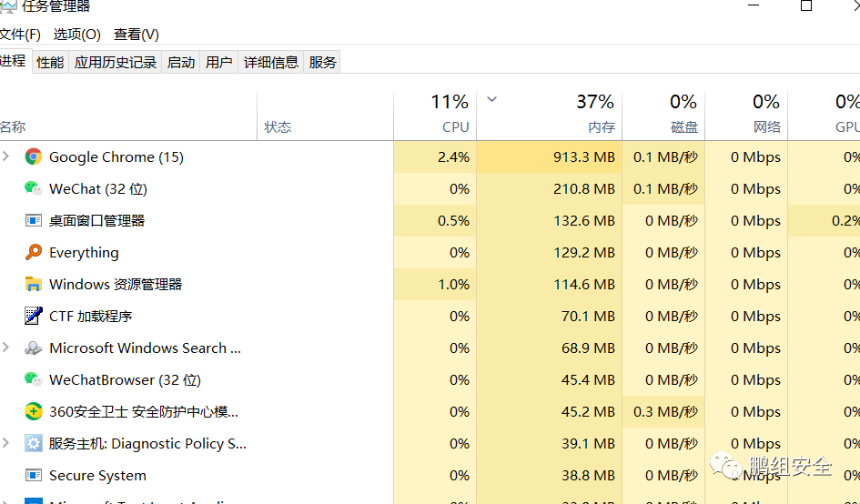Screen dimensions: 860x504
Task: Select the CTF 加载程序 process name
Action: pyautogui.click(x=90, y=316)
